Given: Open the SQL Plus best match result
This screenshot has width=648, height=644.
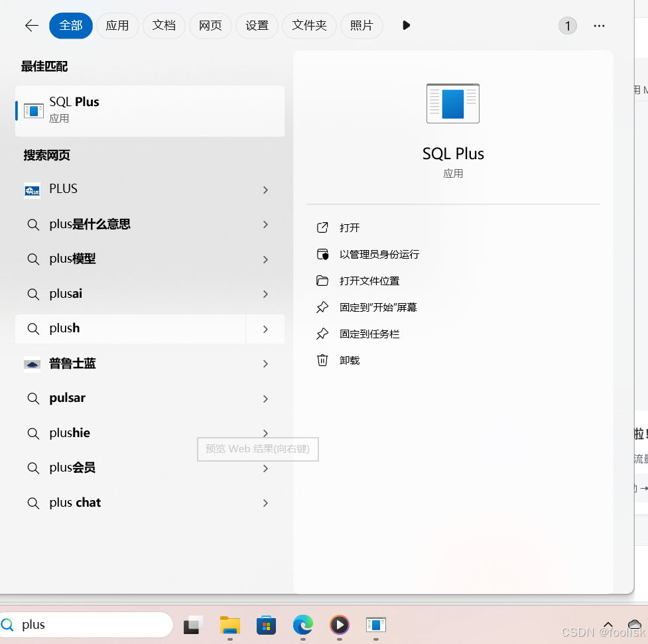Looking at the screenshot, I should [x=150, y=111].
